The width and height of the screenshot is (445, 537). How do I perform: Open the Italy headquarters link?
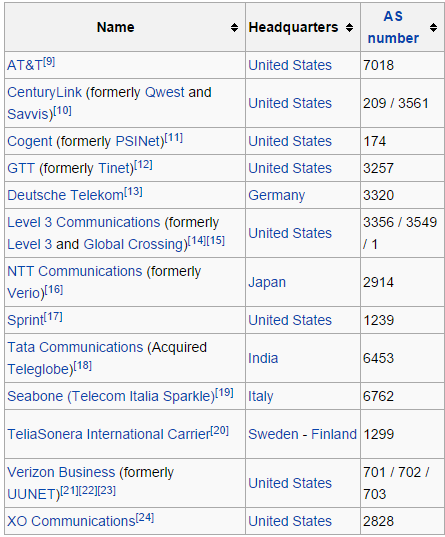pos(261,396)
